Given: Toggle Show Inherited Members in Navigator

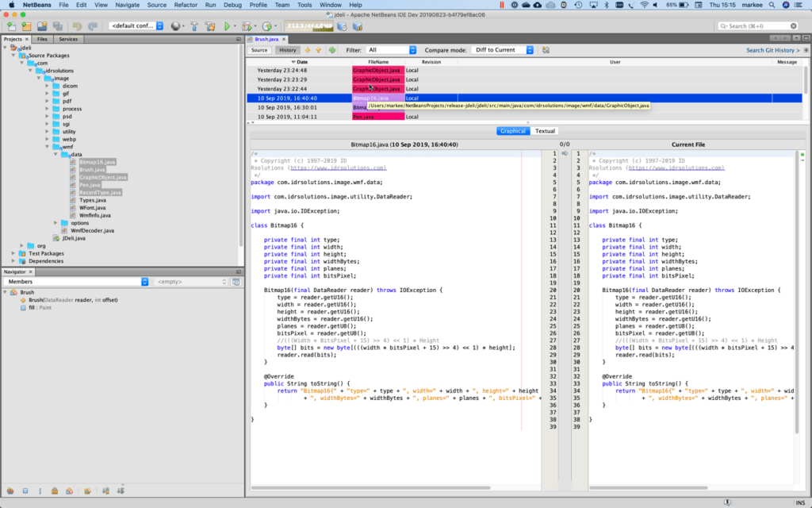Looking at the screenshot, I should 9,491.
